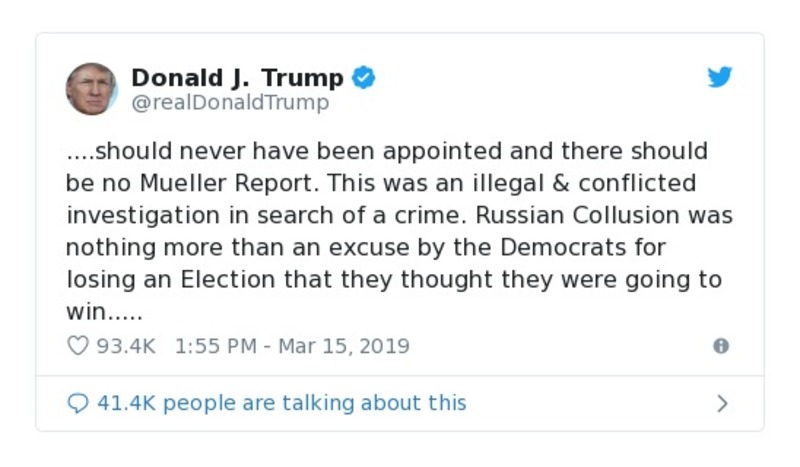Screen dimensions: 800x467
Task: Click the "win....." text ending the tweet
Action: tap(104, 312)
